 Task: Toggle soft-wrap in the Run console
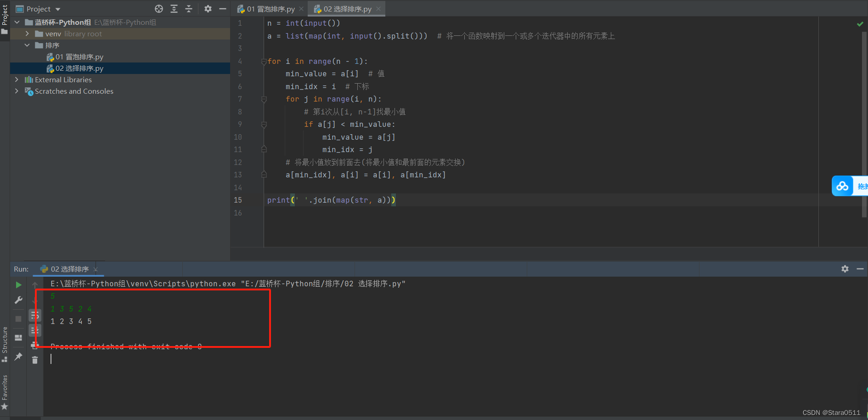point(35,315)
